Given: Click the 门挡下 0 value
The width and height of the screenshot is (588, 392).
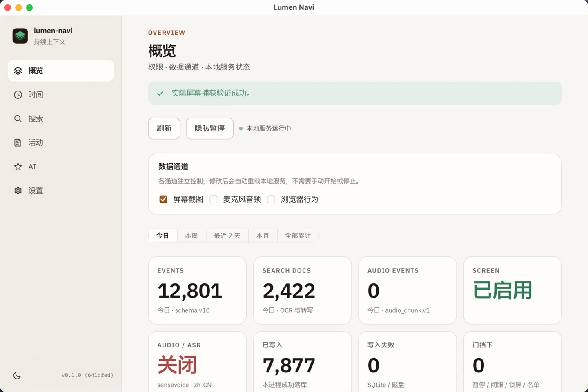Looking at the screenshot, I should tap(479, 365).
